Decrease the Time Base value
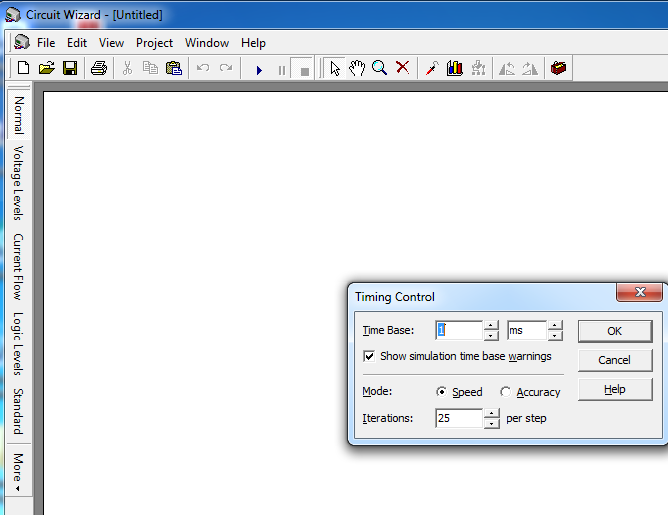 [x=491, y=335]
